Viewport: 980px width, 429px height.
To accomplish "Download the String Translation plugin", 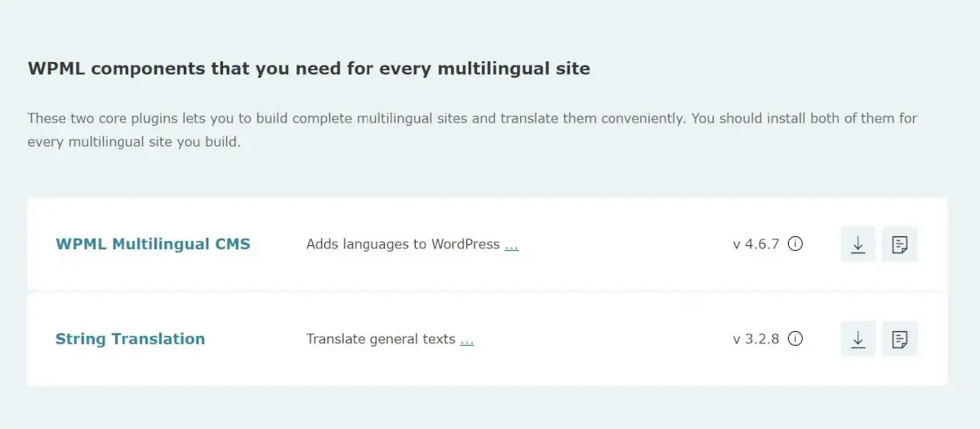I will click(x=858, y=339).
